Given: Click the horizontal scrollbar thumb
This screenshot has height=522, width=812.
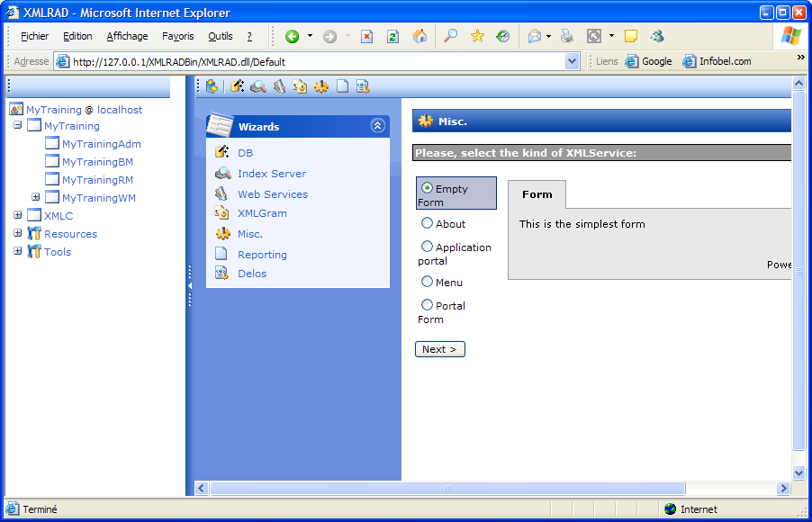Looking at the screenshot, I should 447,489.
